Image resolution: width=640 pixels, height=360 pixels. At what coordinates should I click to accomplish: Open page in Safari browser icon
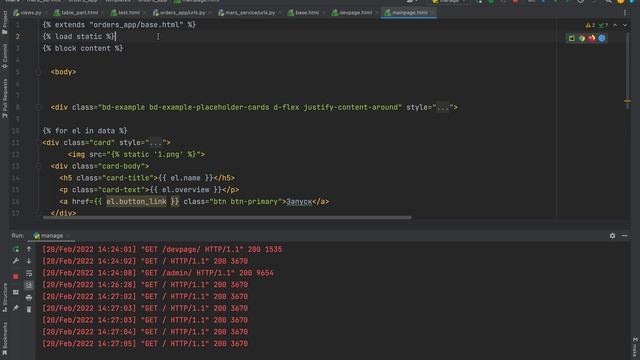point(602,38)
